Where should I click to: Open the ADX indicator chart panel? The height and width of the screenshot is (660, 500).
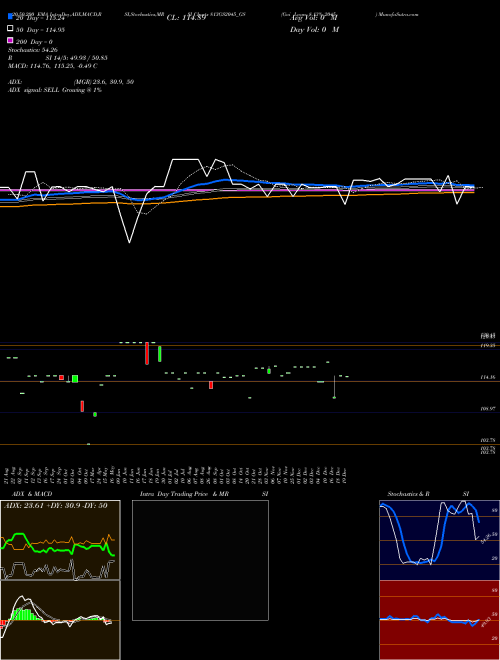pyautogui.click(x=60, y=540)
